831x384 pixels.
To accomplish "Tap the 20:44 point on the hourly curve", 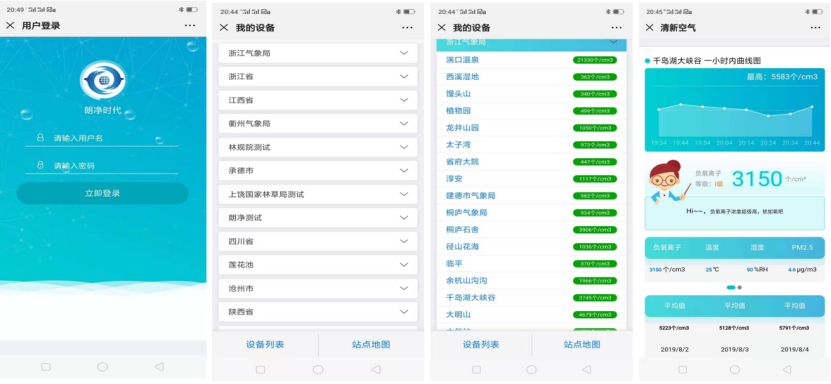I will 812,106.
